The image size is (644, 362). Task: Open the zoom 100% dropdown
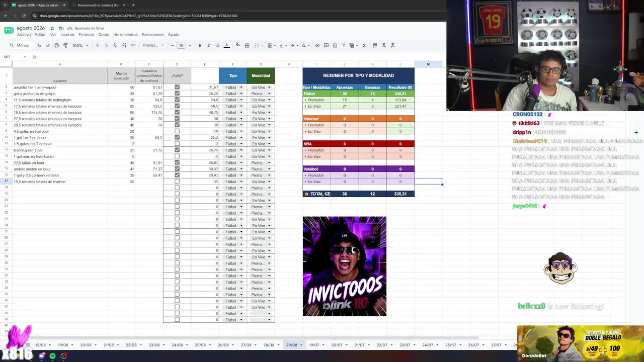point(80,45)
